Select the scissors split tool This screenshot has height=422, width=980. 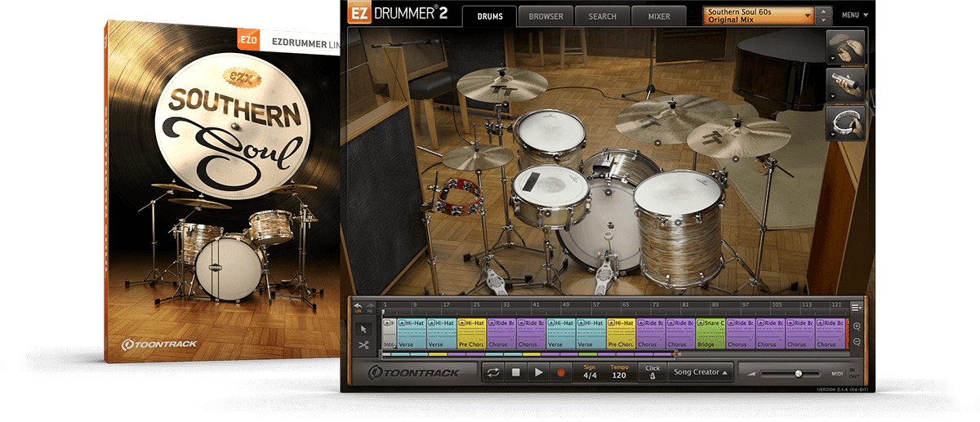click(x=363, y=344)
